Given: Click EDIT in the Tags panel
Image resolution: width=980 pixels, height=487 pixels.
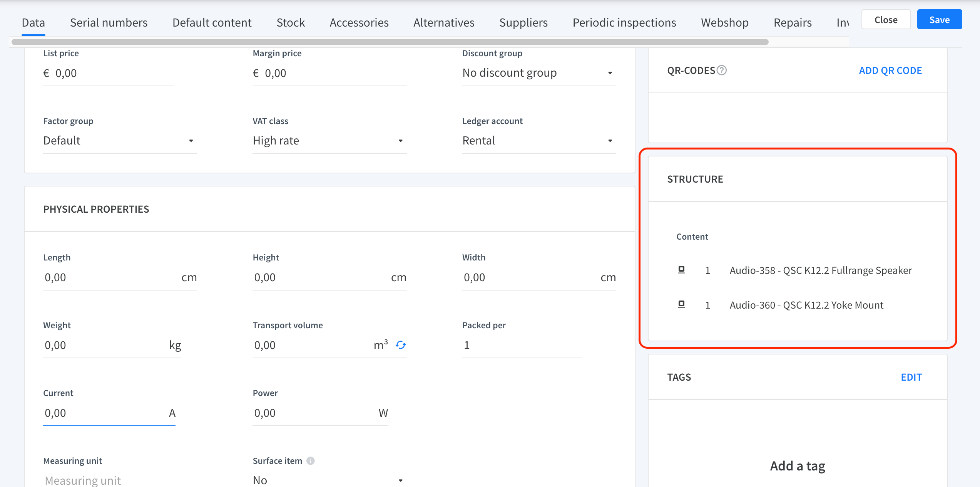Looking at the screenshot, I should click(911, 377).
